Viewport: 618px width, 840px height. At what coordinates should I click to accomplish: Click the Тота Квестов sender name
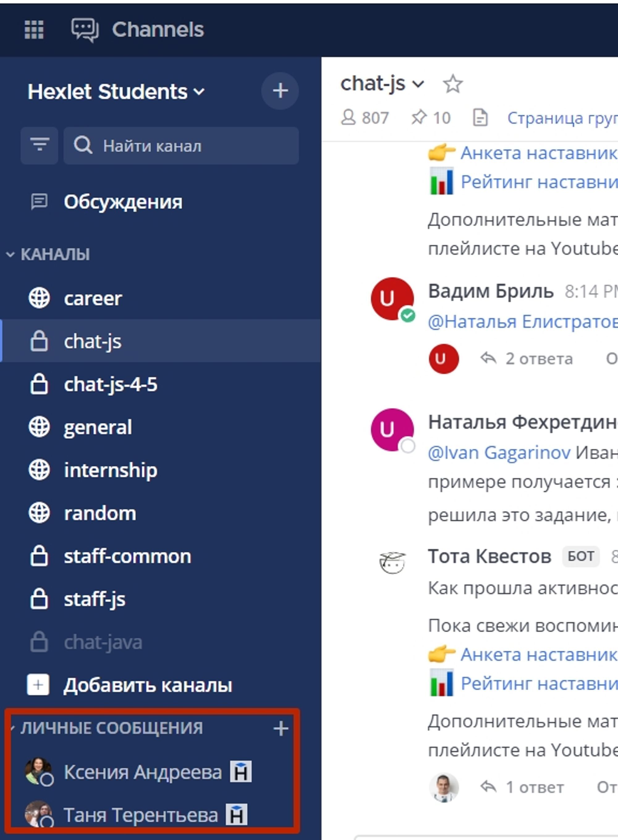pos(490,556)
